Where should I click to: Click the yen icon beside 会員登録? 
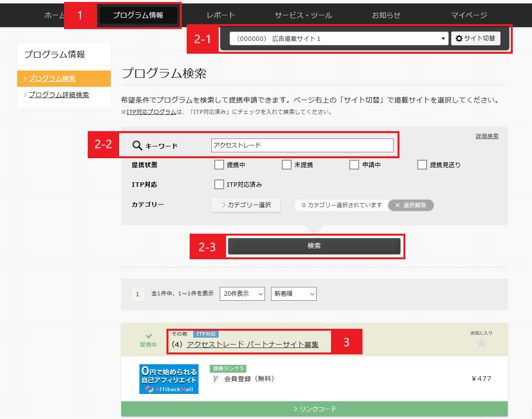pos(215,379)
